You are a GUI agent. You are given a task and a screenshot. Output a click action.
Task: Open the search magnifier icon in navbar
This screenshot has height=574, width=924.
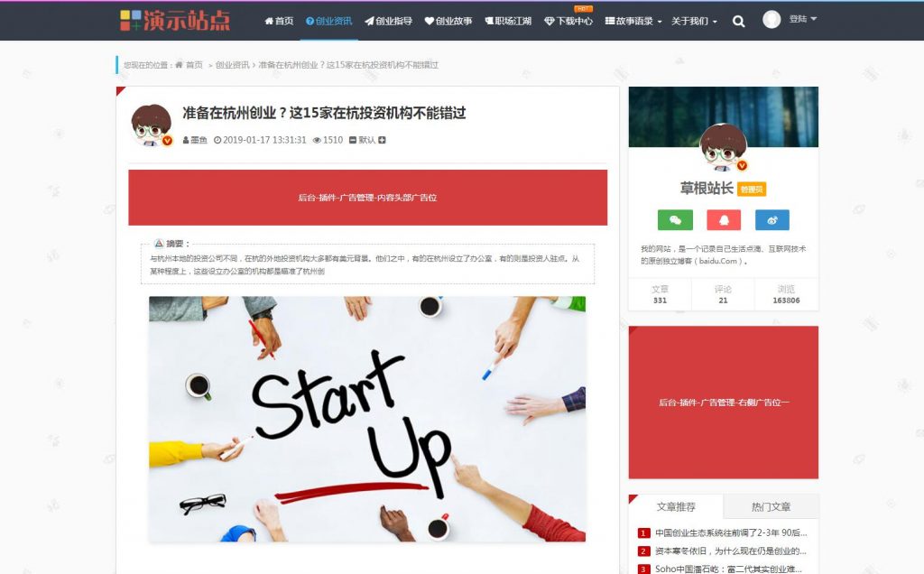tap(738, 22)
